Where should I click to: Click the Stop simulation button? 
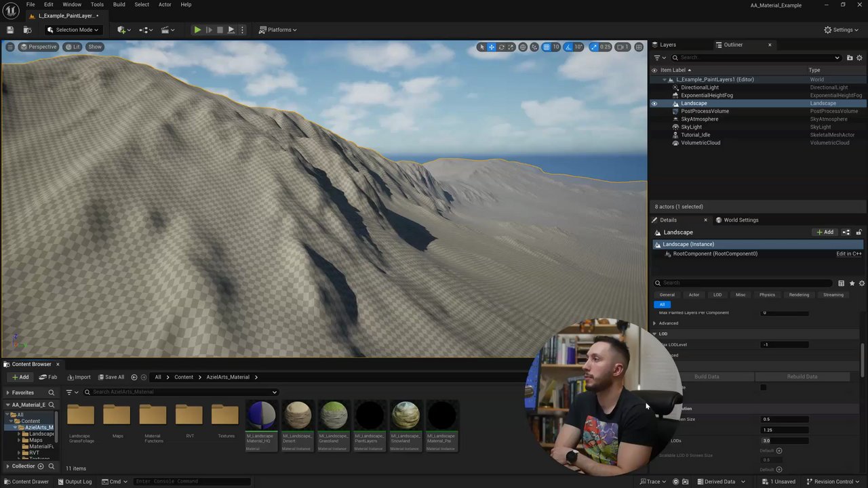(x=220, y=30)
